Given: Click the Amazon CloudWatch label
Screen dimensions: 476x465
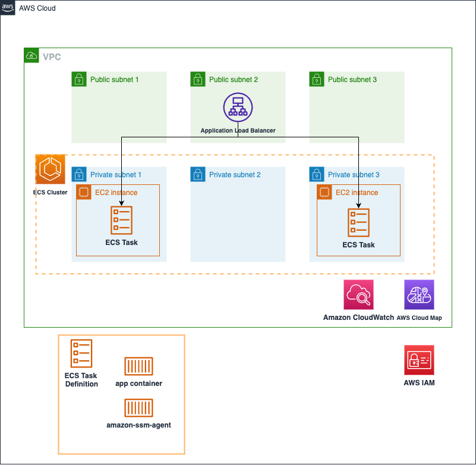Looking at the screenshot, I should pos(358,318).
